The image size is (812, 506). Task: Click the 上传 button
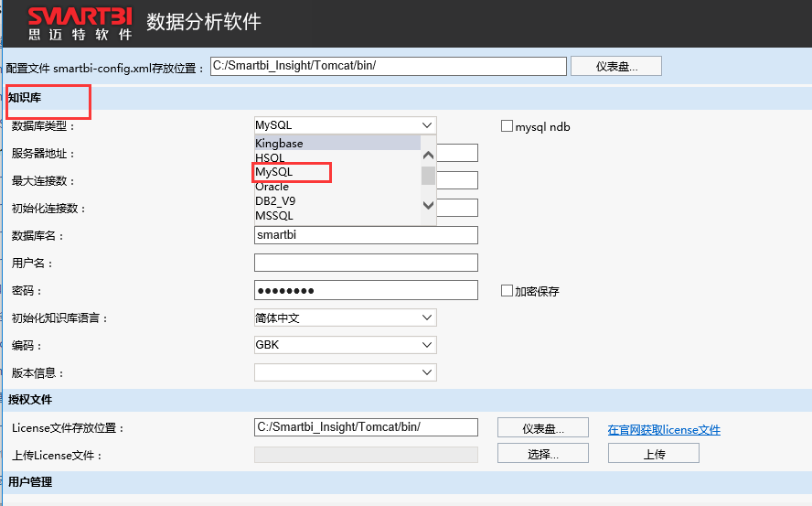(654, 454)
